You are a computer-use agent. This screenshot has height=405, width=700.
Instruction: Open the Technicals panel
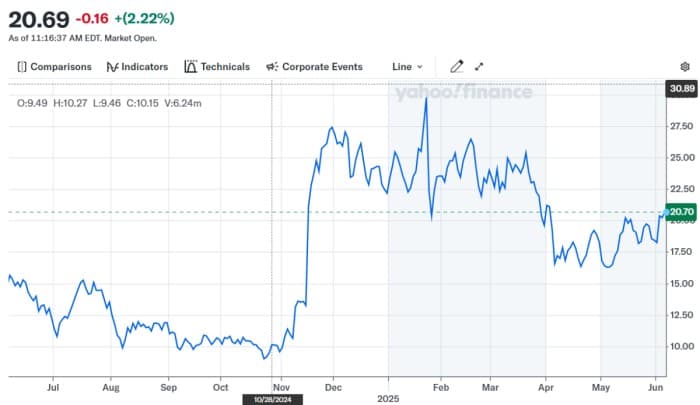point(217,67)
